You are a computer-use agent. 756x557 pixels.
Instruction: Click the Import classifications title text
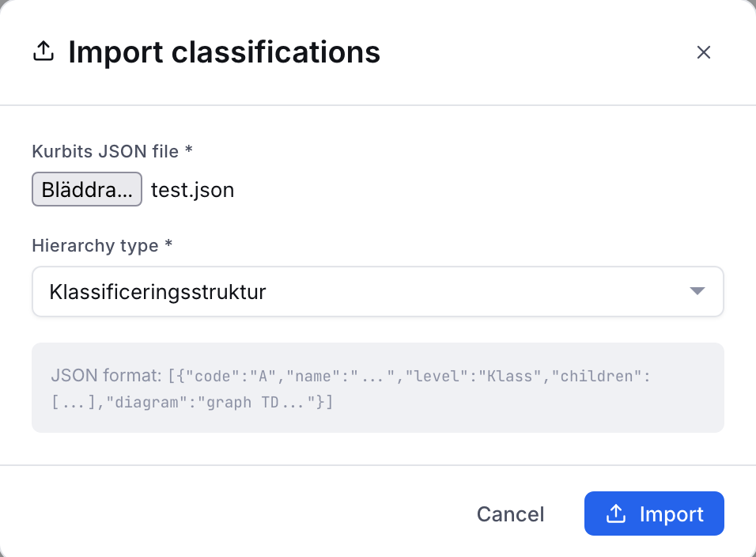click(x=225, y=51)
